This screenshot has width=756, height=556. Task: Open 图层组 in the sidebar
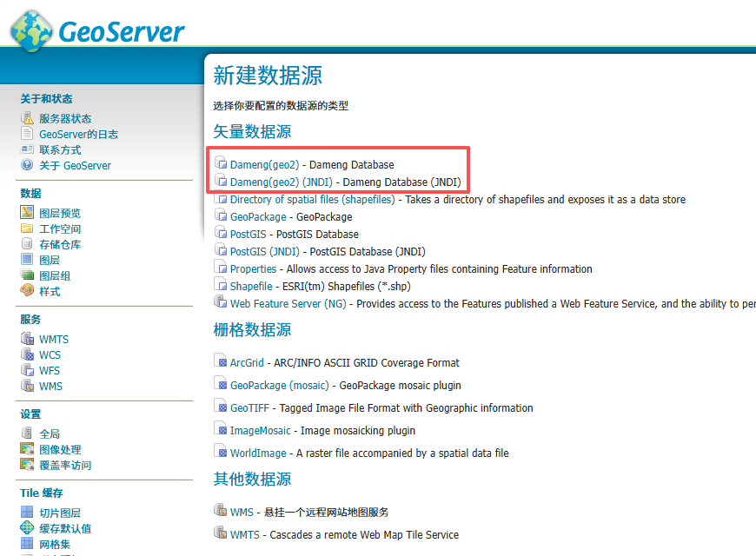(x=55, y=276)
